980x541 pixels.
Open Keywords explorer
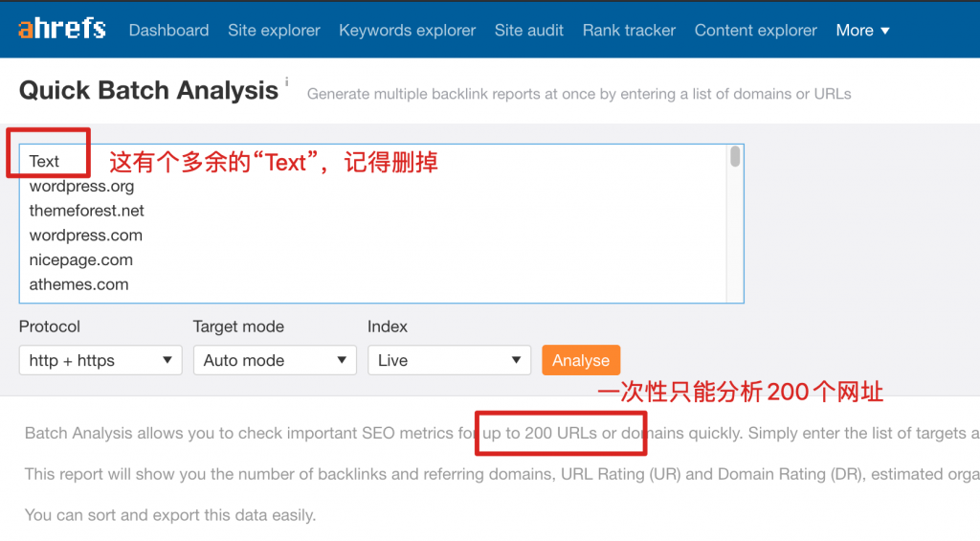(407, 30)
